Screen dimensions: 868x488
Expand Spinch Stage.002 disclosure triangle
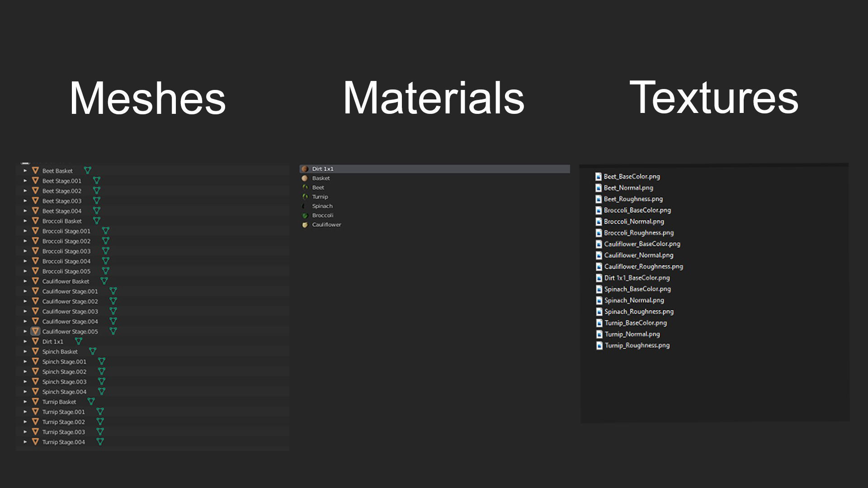point(25,372)
